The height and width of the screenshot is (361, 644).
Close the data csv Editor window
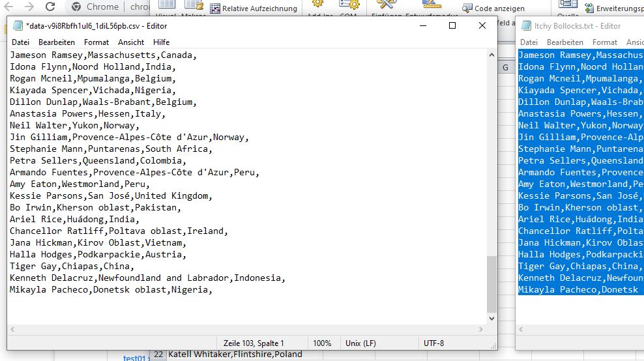pyautogui.click(x=482, y=25)
